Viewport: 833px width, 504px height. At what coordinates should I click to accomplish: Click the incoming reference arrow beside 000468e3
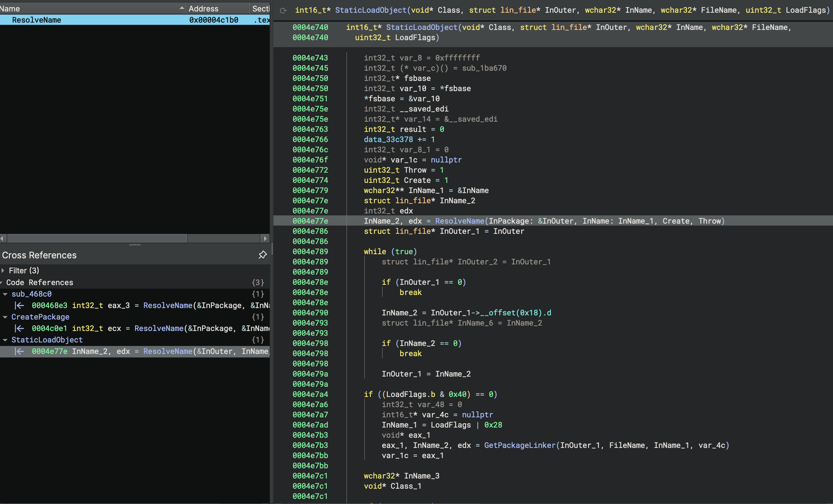pyautogui.click(x=20, y=305)
